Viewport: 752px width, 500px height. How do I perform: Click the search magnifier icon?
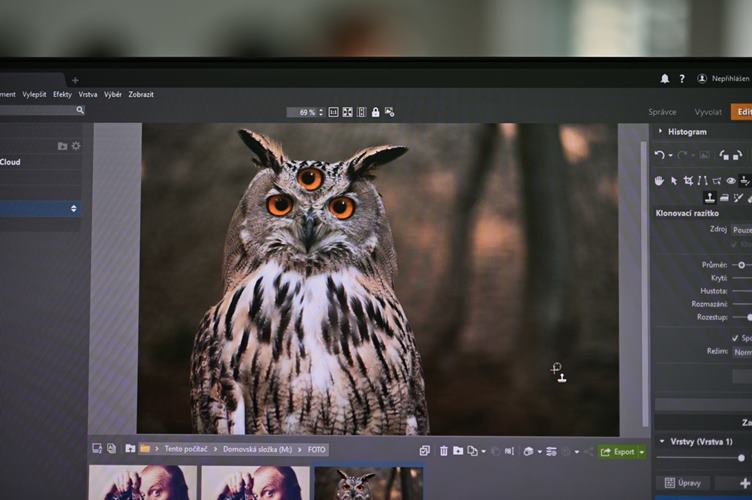point(79,110)
